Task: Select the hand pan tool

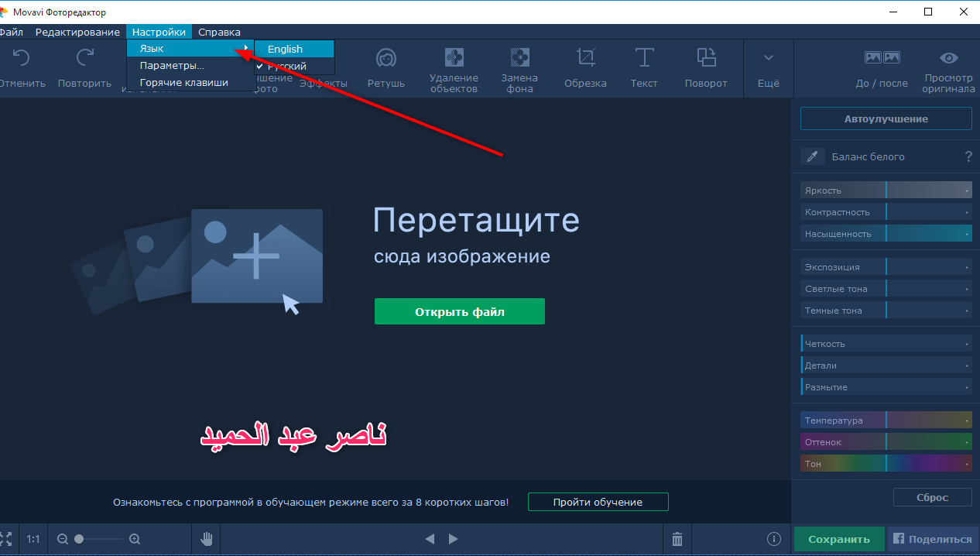Action: pos(207,539)
